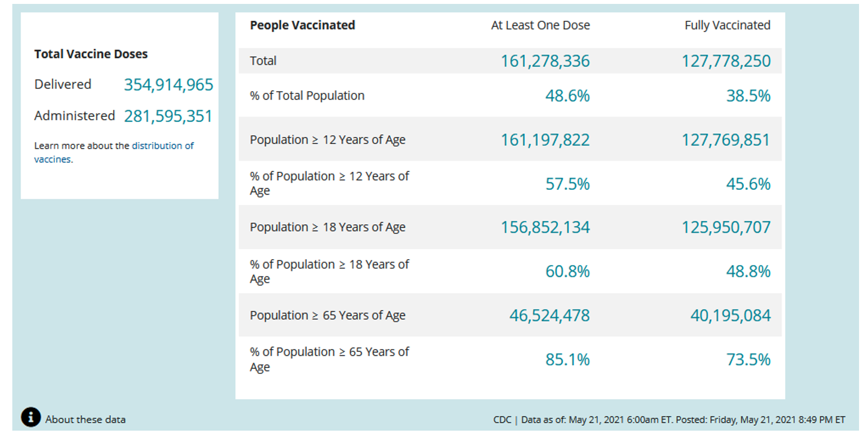Click the 125,950,707 fully vaccinated adults value

726,227
